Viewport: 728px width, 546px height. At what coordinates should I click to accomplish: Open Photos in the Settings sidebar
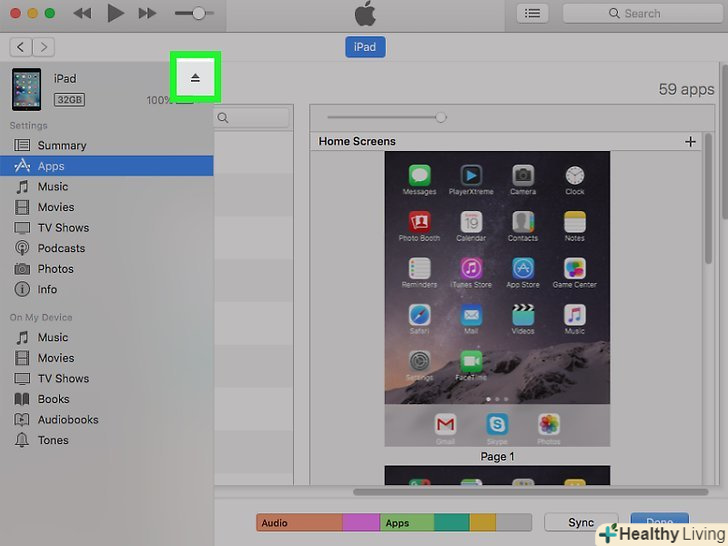[x=55, y=269]
